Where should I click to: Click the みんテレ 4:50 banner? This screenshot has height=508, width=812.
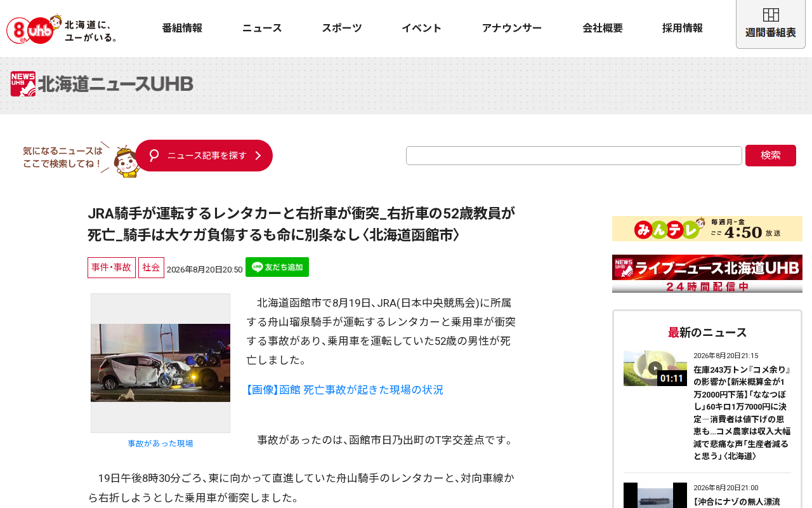pyautogui.click(x=707, y=229)
